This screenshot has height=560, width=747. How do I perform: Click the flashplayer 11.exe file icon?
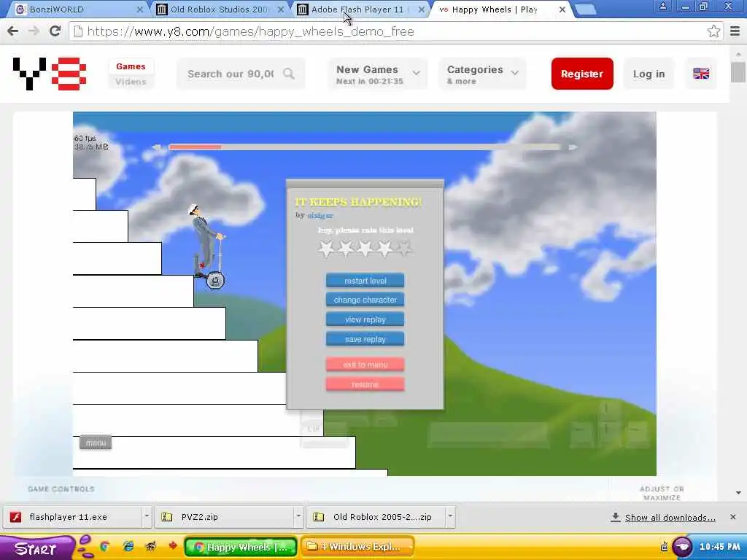[16, 517]
